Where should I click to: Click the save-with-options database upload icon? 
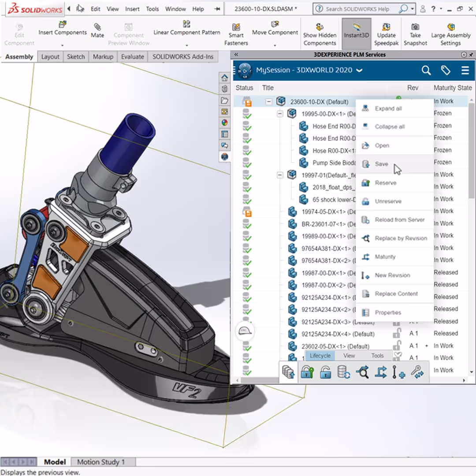[288, 372]
